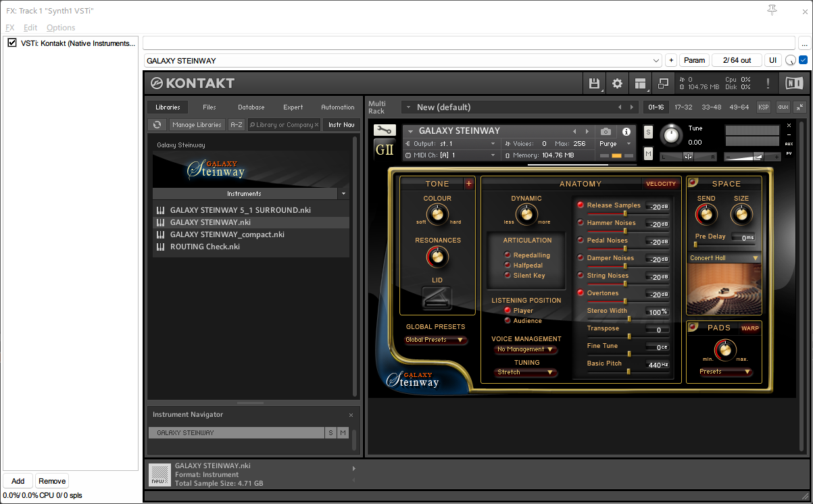The image size is (813, 504).
Task: Click the Resonances knob
Action: click(437, 257)
